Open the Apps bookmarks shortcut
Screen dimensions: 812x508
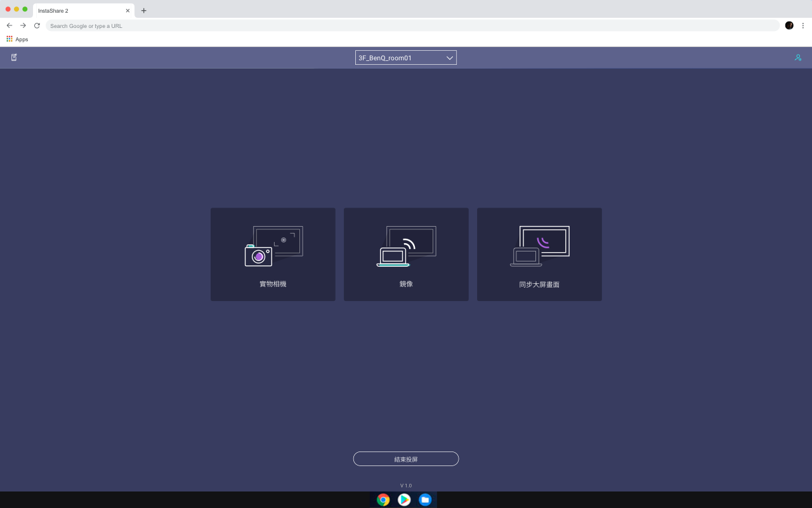[17, 39]
